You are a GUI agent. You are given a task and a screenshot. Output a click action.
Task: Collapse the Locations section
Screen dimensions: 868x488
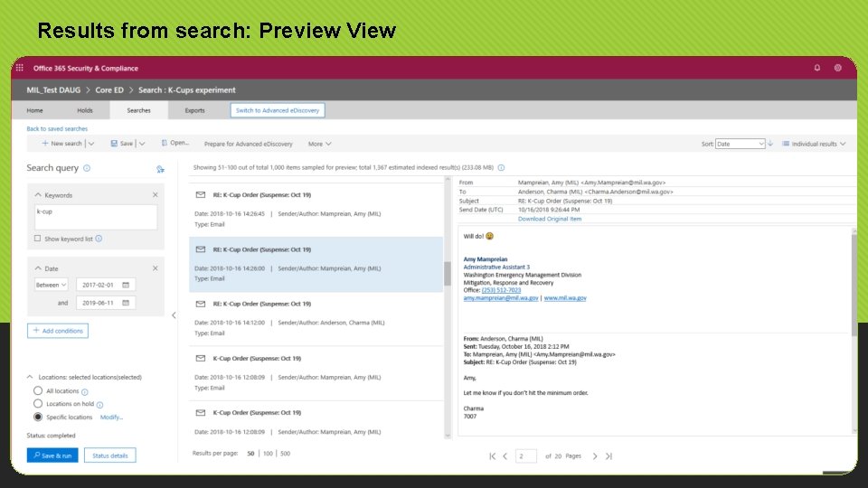click(30, 377)
